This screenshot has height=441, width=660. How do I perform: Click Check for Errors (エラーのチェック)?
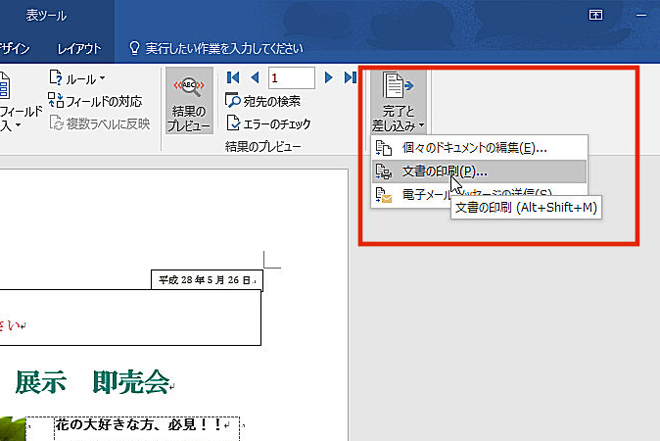click(x=269, y=124)
